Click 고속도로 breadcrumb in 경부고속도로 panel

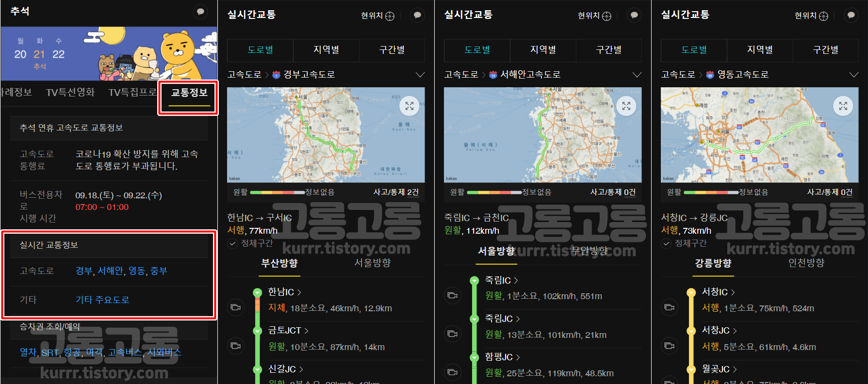click(245, 75)
